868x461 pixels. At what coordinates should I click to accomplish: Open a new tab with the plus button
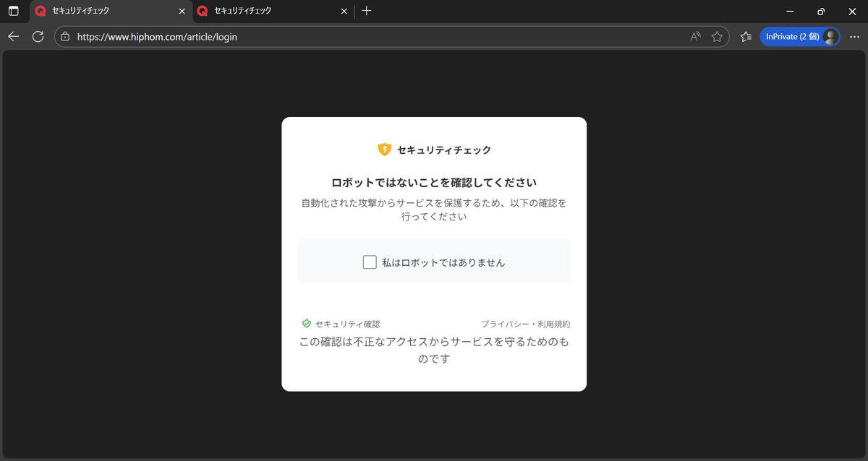pos(366,11)
